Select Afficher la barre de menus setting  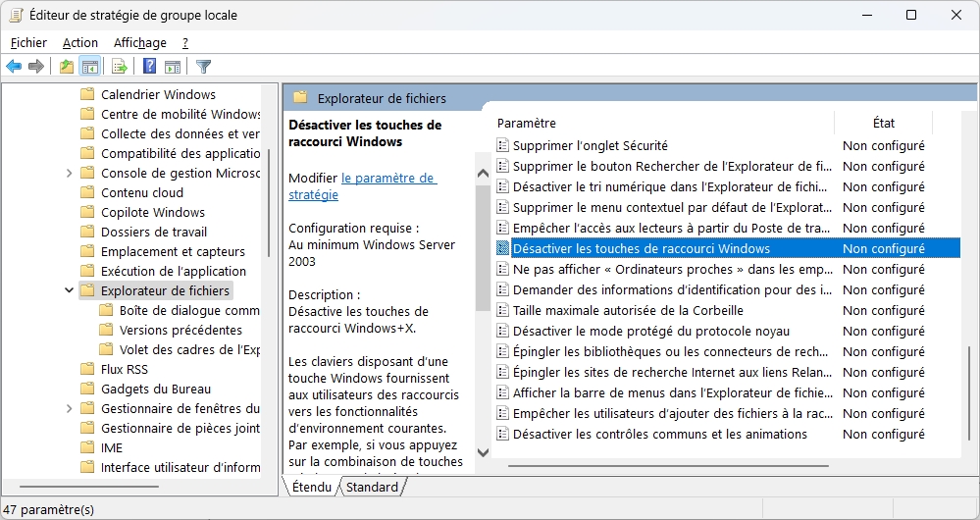coord(673,393)
